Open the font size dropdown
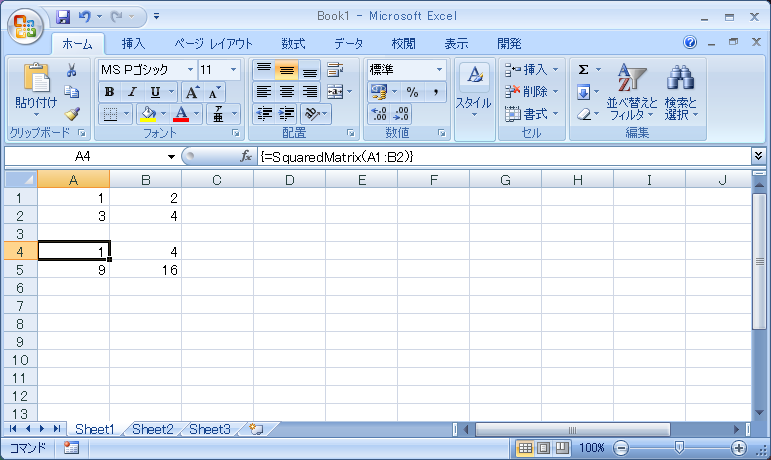Image resolution: width=771 pixels, height=460 pixels. [234, 70]
